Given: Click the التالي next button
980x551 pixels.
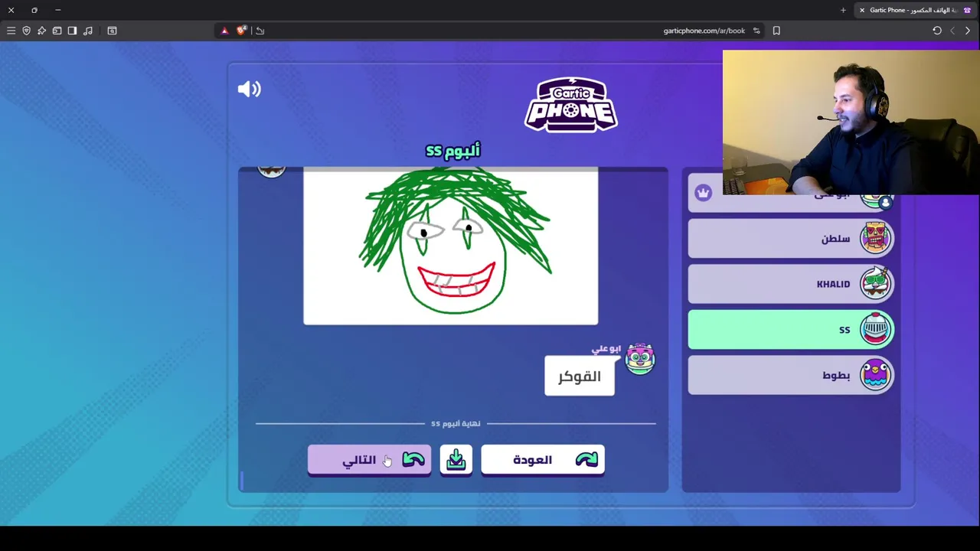Looking at the screenshot, I should (369, 460).
